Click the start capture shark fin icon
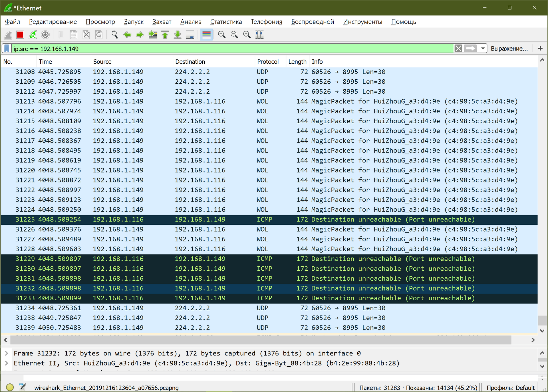 tap(8, 35)
